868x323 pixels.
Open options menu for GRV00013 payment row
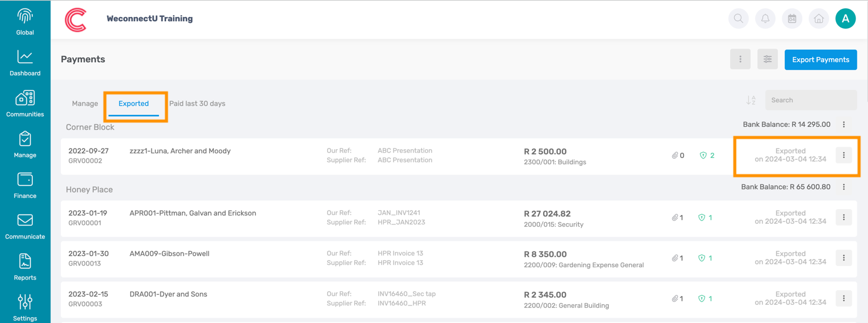click(844, 258)
